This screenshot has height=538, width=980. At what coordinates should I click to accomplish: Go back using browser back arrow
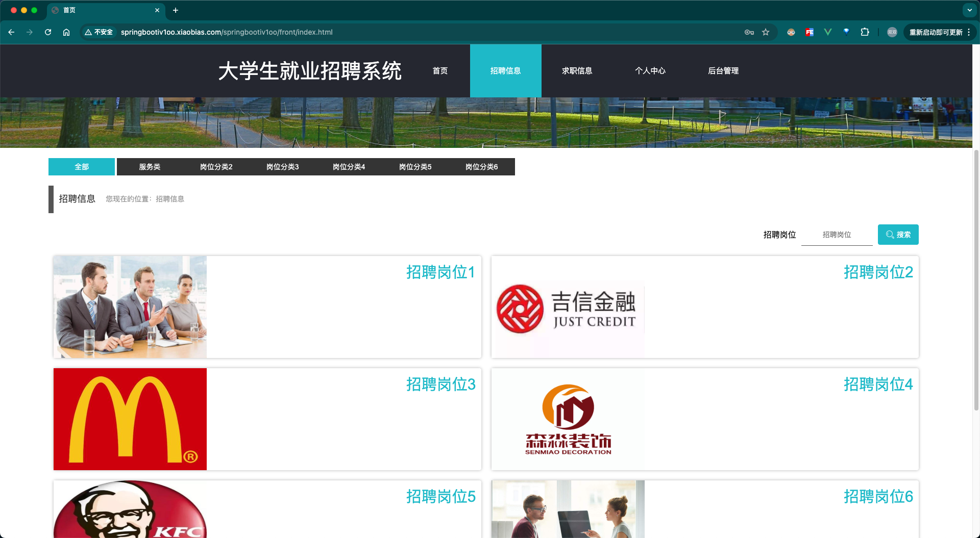point(11,32)
